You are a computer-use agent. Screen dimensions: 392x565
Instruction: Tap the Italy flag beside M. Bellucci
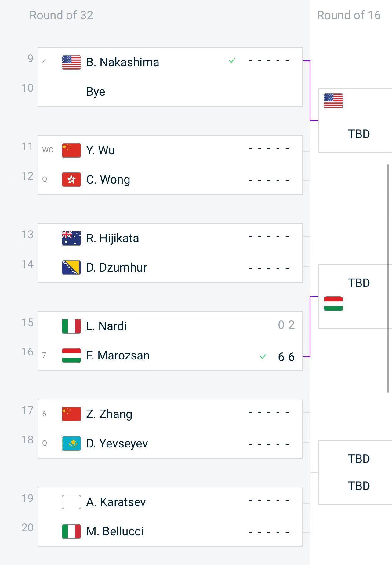coord(71,531)
